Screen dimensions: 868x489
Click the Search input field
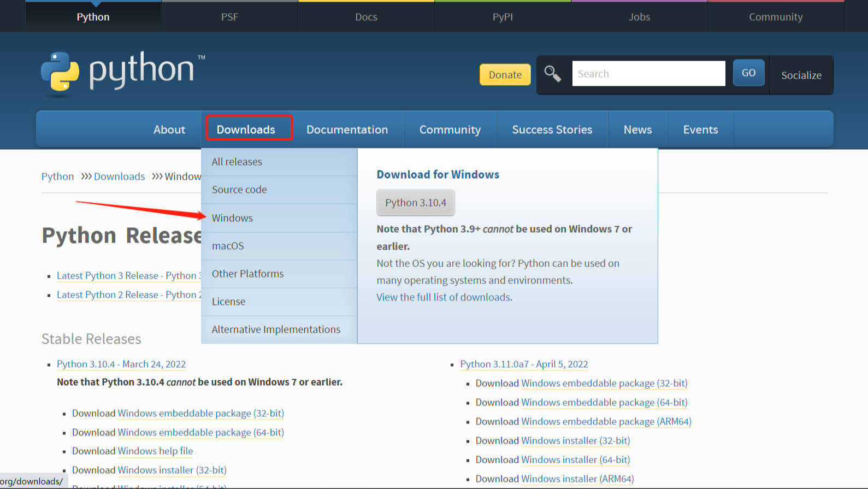(x=648, y=74)
